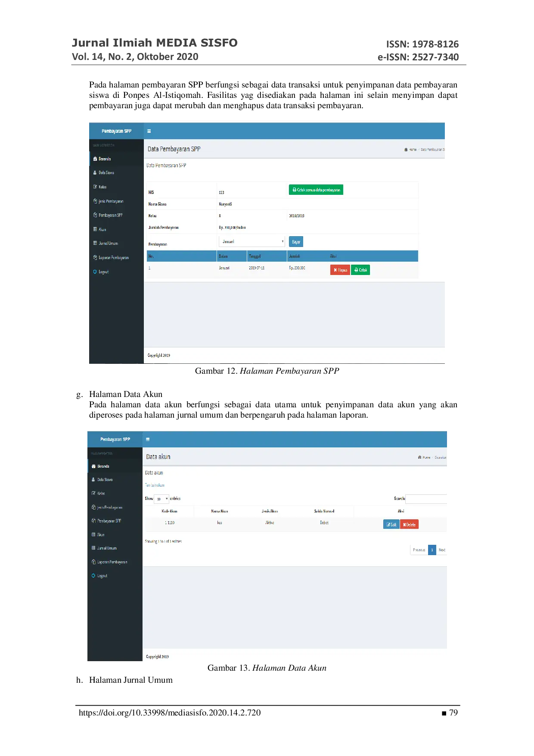Click Logout in the Data akun page sidebar
Image resolution: width=534 pixels, height=756 pixels.
point(102,575)
